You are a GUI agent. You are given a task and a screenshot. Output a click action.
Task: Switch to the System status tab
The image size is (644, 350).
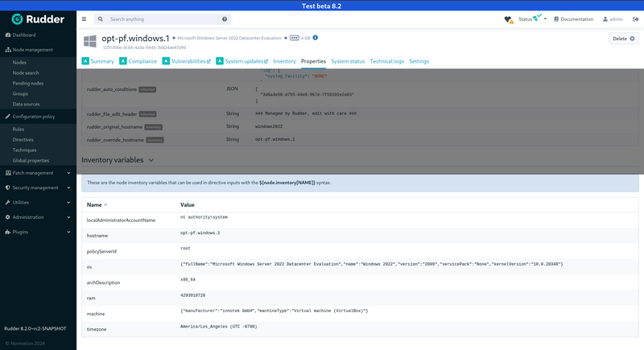348,61
